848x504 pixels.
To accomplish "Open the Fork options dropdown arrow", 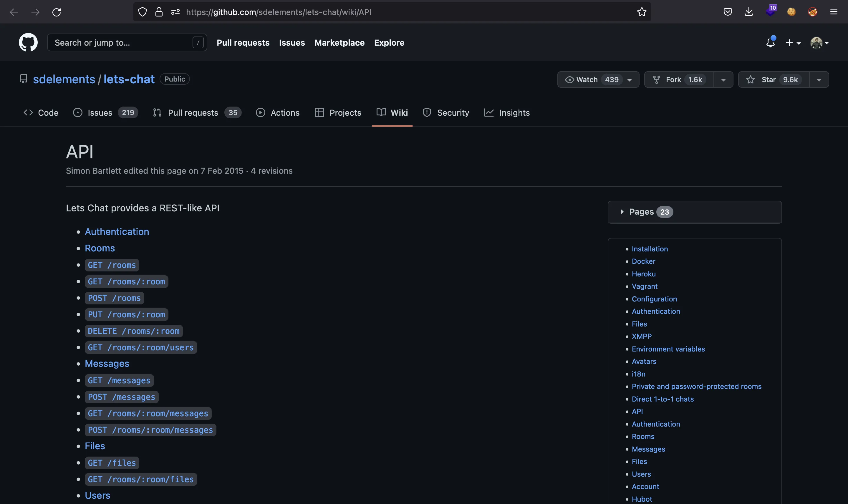I will pyautogui.click(x=723, y=80).
